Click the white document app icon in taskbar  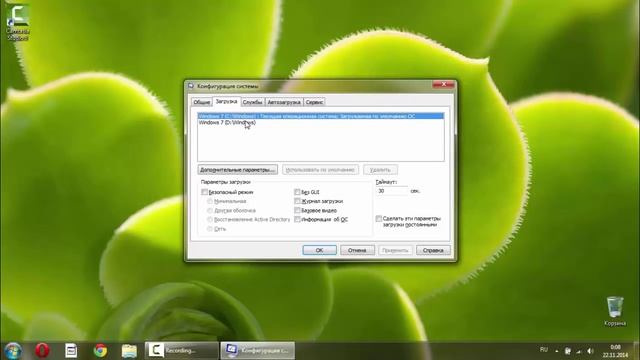click(x=71, y=351)
